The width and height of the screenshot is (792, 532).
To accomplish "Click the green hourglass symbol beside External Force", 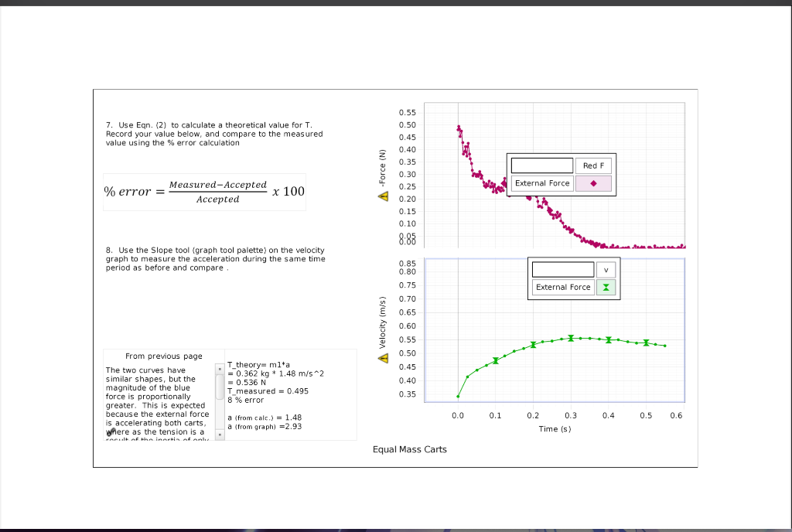I will [607, 287].
